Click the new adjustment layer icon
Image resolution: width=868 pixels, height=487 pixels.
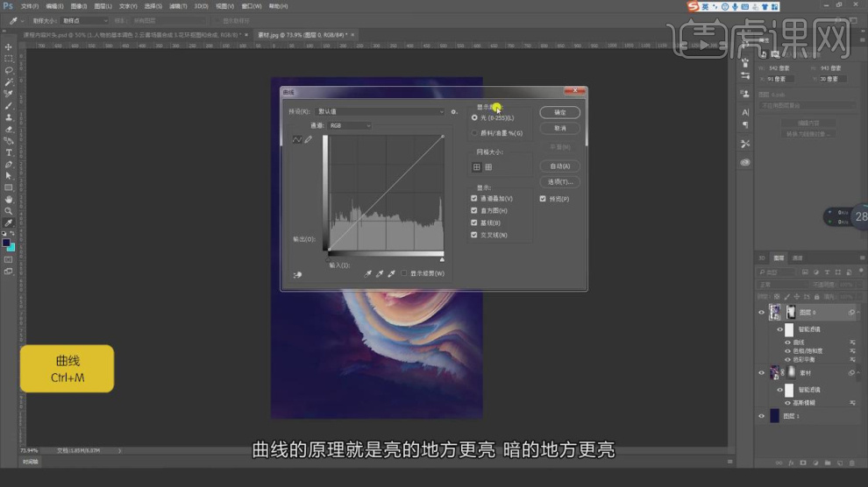pyautogui.click(x=815, y=462)
